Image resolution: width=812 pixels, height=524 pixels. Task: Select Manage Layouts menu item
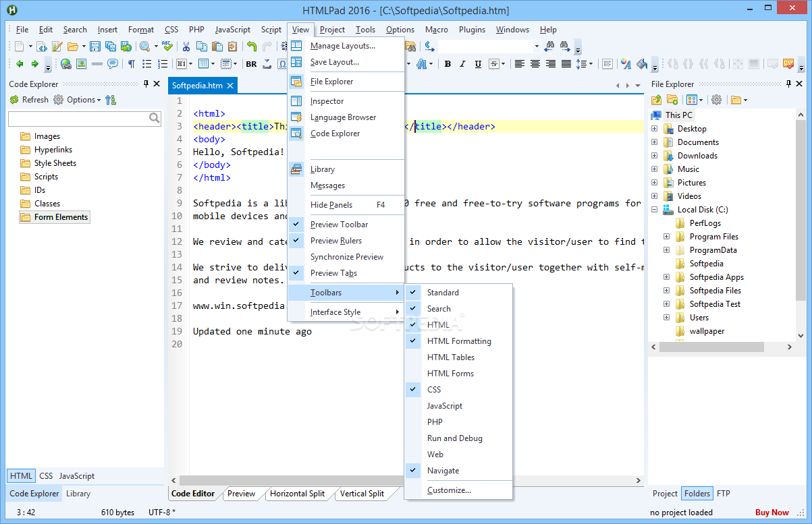click(346, 46)
